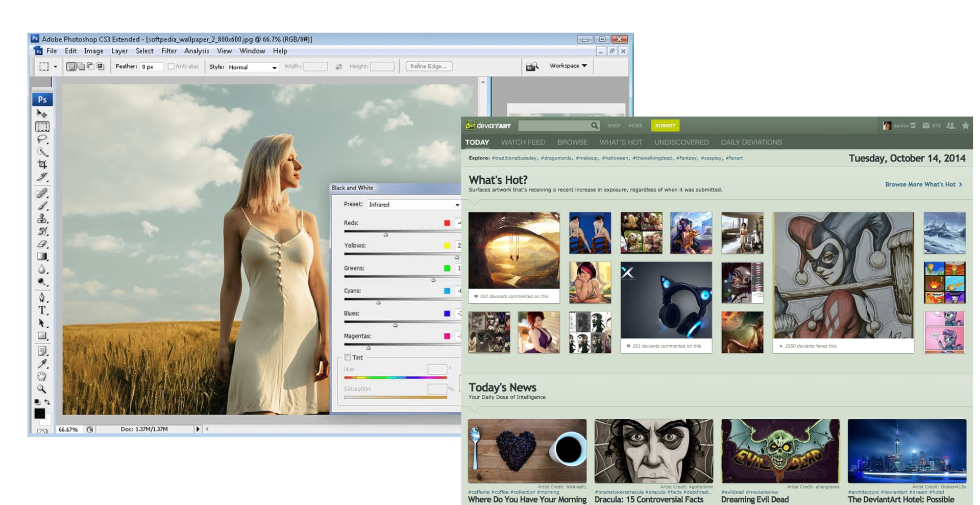Select the Lasso tool
Viewport: 980px width, 505px height.
[x=42, y=139]
